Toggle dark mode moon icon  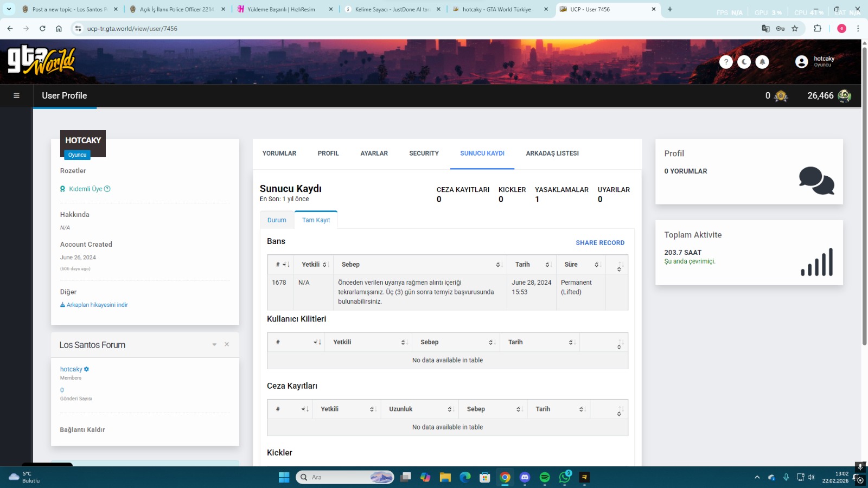pos(744,62)
